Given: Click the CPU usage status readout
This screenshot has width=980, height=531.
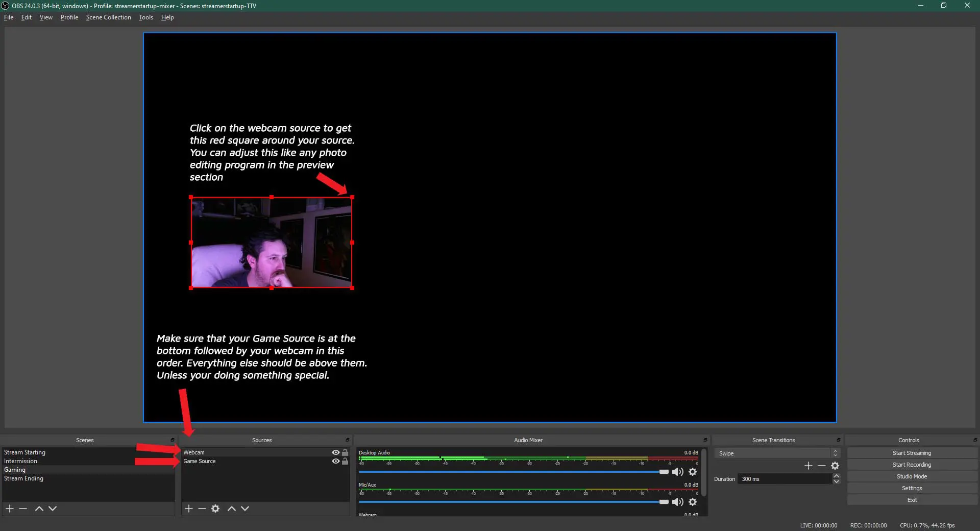Looking at the screenshot, I should pos(927,525).
